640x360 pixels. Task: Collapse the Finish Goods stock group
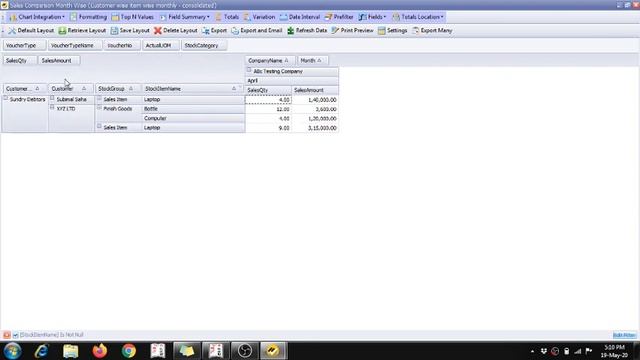(x=99, y=108)
